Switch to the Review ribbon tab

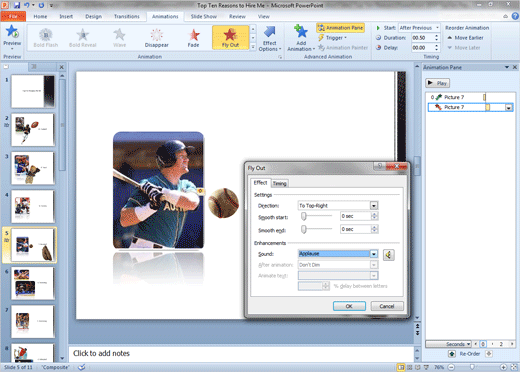237,16
